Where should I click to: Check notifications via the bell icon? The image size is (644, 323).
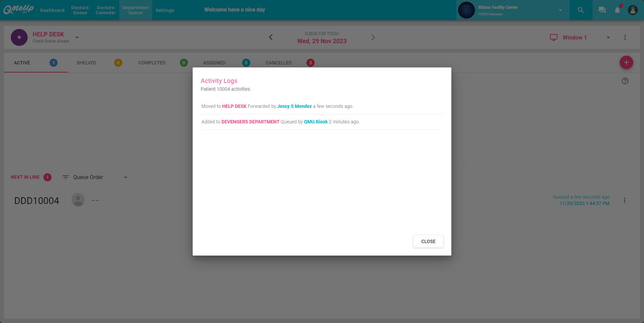(617, 10)
